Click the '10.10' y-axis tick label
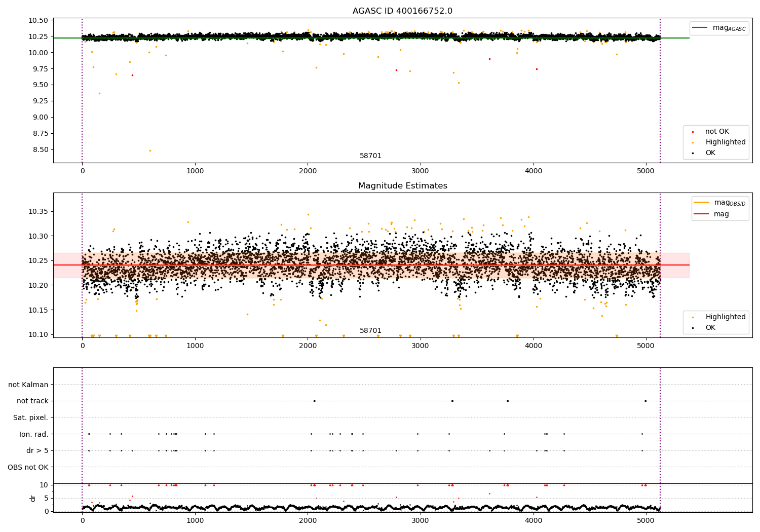The height and width of the screenshot is (532, 760). 39,335
